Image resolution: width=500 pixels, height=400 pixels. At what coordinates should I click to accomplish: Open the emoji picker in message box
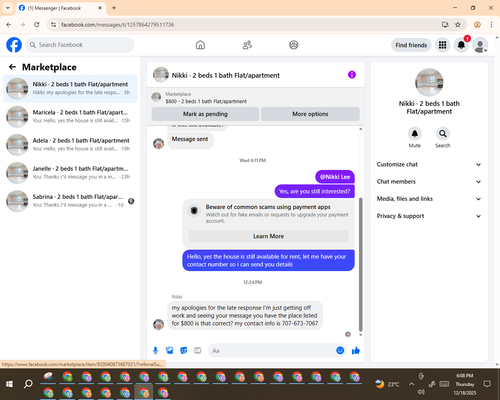[x=340, y=350]
